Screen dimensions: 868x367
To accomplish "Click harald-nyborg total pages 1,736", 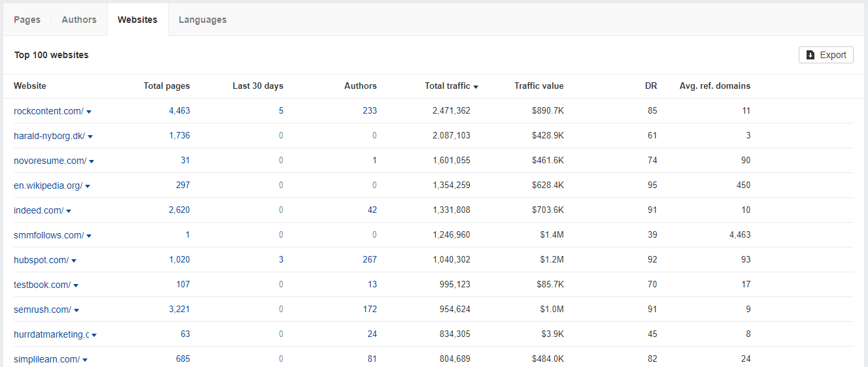I will click(179, 136).
